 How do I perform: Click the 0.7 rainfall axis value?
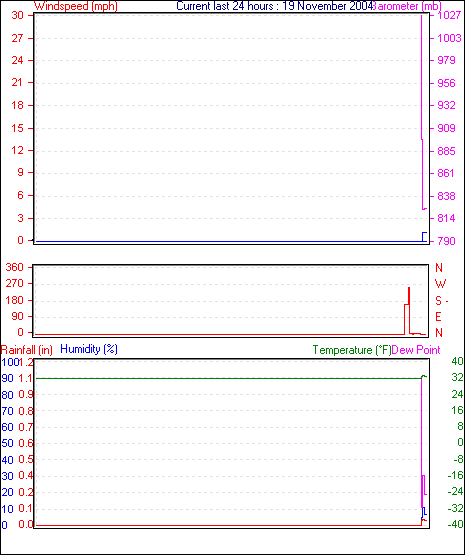[26, 427]
